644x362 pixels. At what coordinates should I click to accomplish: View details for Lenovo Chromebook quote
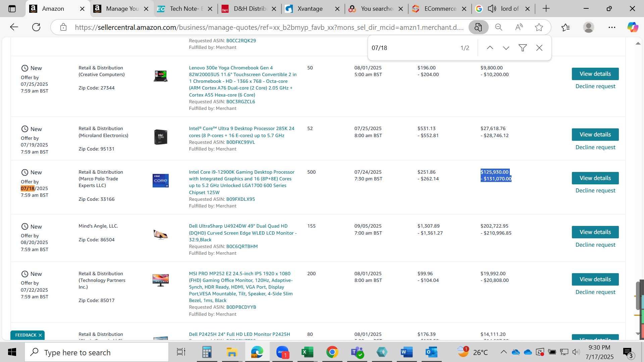tap(595, 74)
